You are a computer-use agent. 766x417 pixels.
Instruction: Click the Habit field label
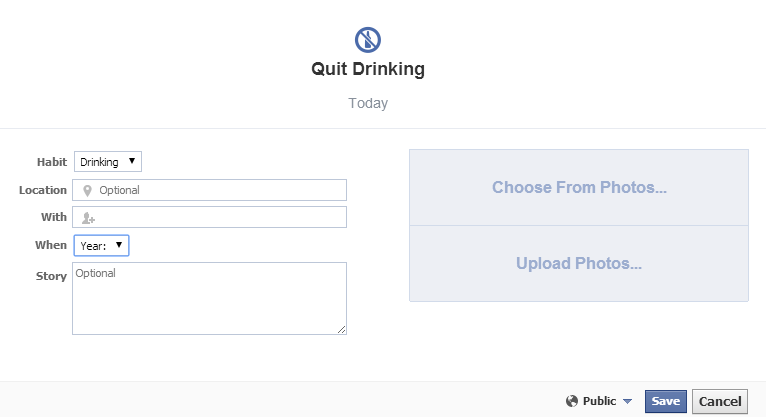click(52, 162)
